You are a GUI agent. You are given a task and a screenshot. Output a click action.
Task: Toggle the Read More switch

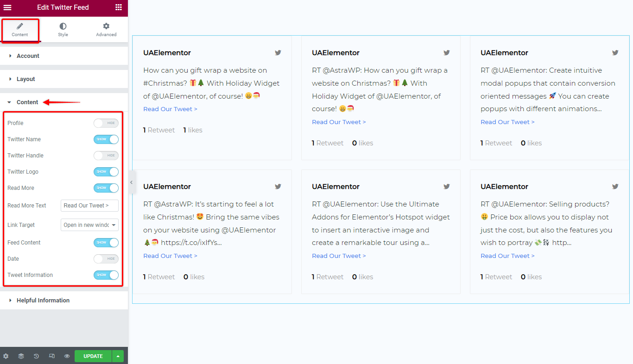(x=106, y=188)
